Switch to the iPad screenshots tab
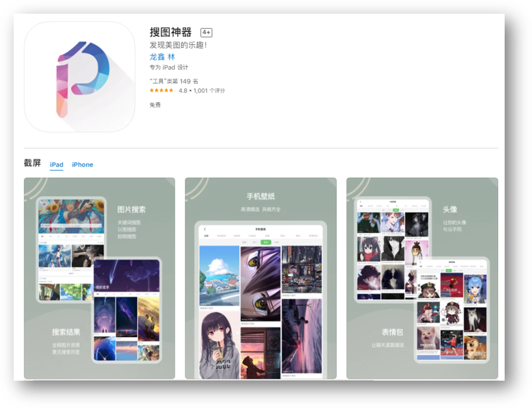532x408 pixels. pyautogui.click(x=56, y=165)
